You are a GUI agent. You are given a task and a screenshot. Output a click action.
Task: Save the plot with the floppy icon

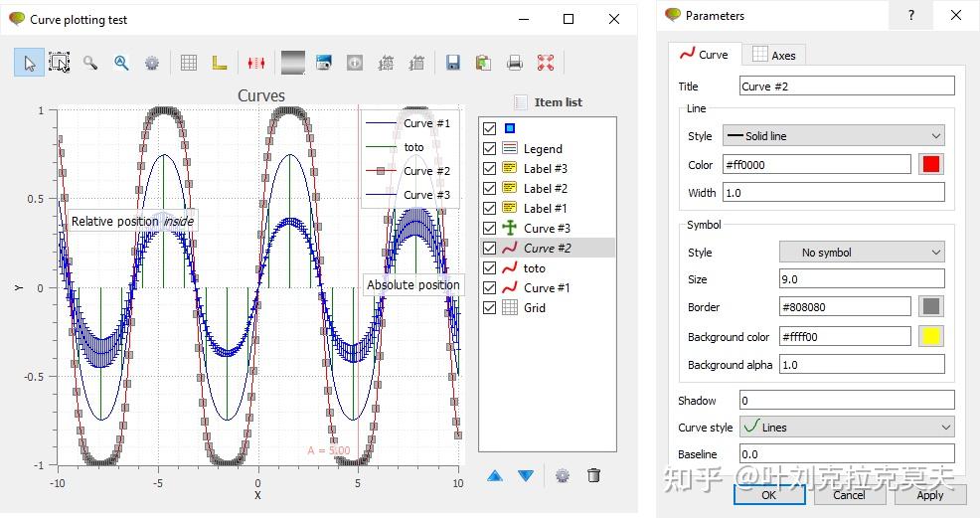click(453, 63)
